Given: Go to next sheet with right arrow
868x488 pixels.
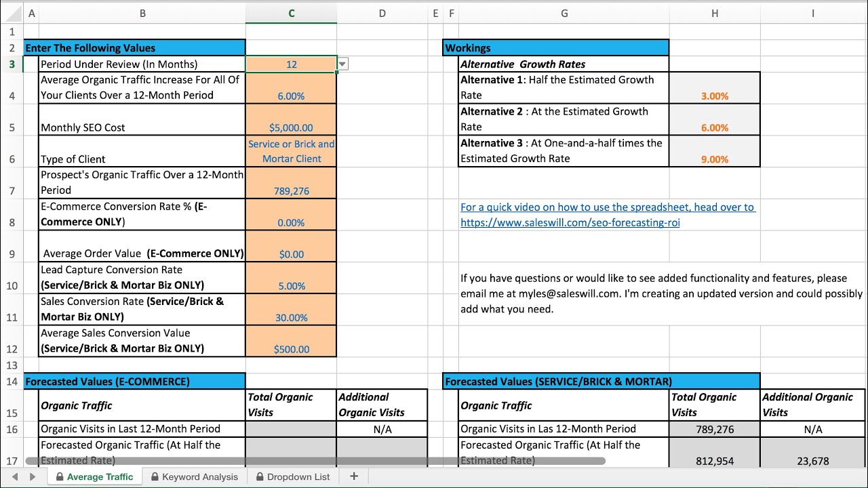Looking at the screenshot, I should [32, 476].
